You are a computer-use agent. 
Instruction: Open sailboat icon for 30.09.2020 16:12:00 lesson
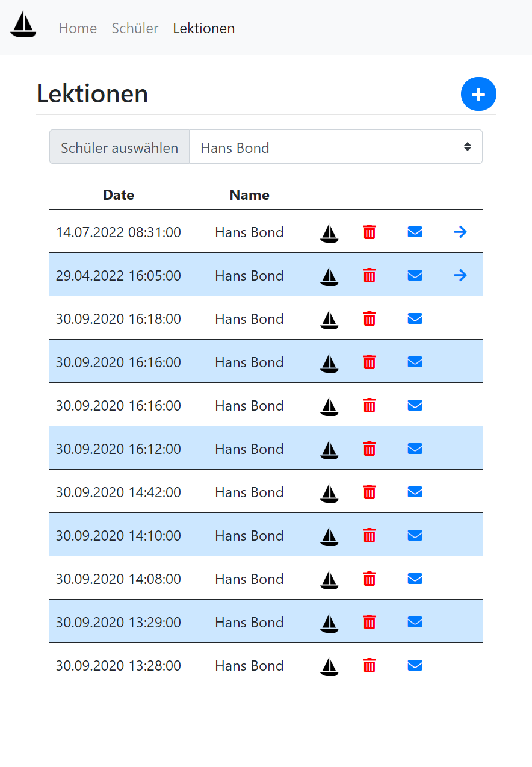(x=329, y=449)
